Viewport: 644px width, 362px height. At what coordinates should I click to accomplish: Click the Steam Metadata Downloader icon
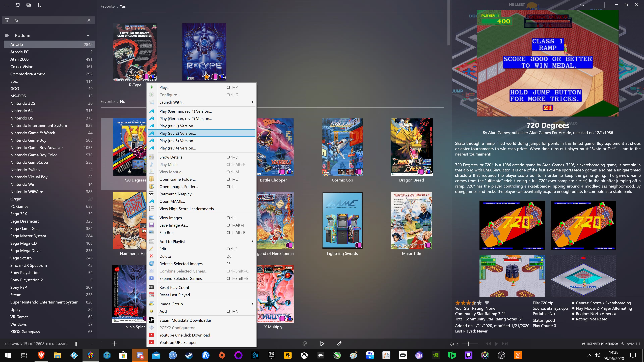151,321
